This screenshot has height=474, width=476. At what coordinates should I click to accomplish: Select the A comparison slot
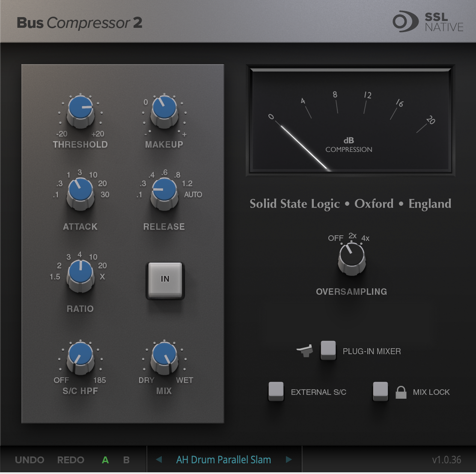pos(105,460)
